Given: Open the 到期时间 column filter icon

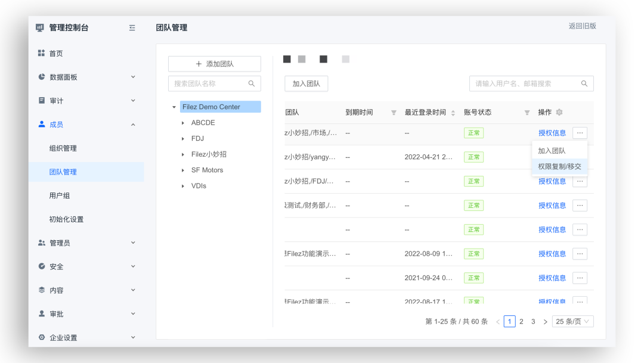Looking at the screenshot, I should (x=394, y=113).
